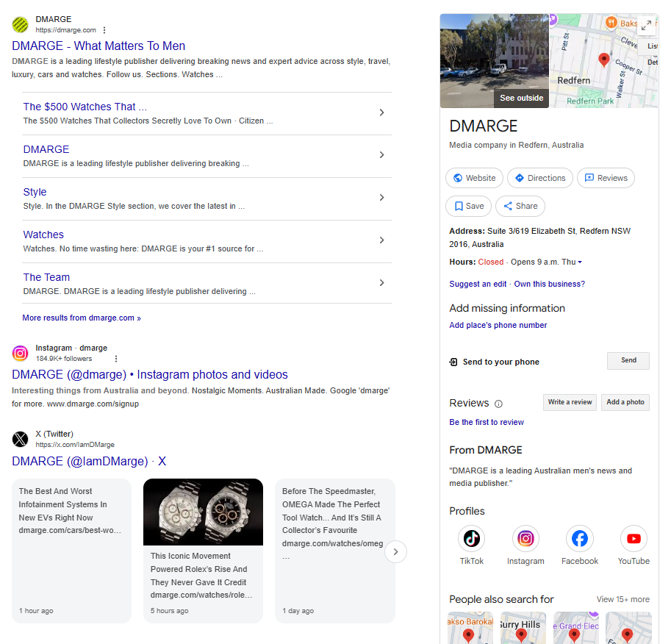Click the Instagram logo beside dmarge result
Image resolution: width=671 pixels, height=644 pixels.
(20, 354)
